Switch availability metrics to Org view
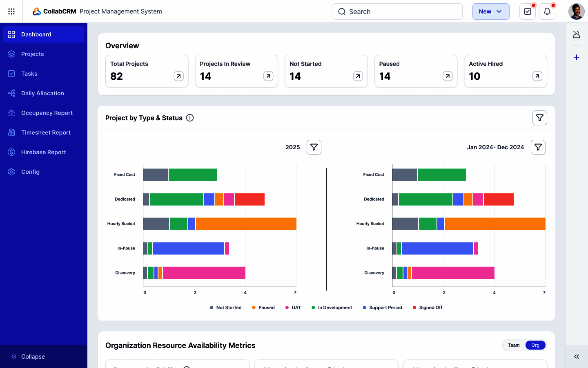Image resolution: width=588 pixels, height=368 pixels. [x=535, y=345]
